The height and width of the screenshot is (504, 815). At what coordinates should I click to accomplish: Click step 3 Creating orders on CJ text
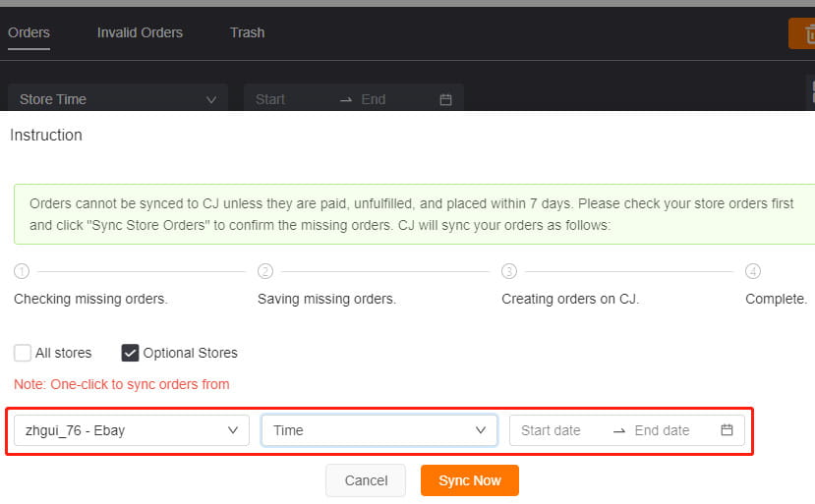point(570,300)
